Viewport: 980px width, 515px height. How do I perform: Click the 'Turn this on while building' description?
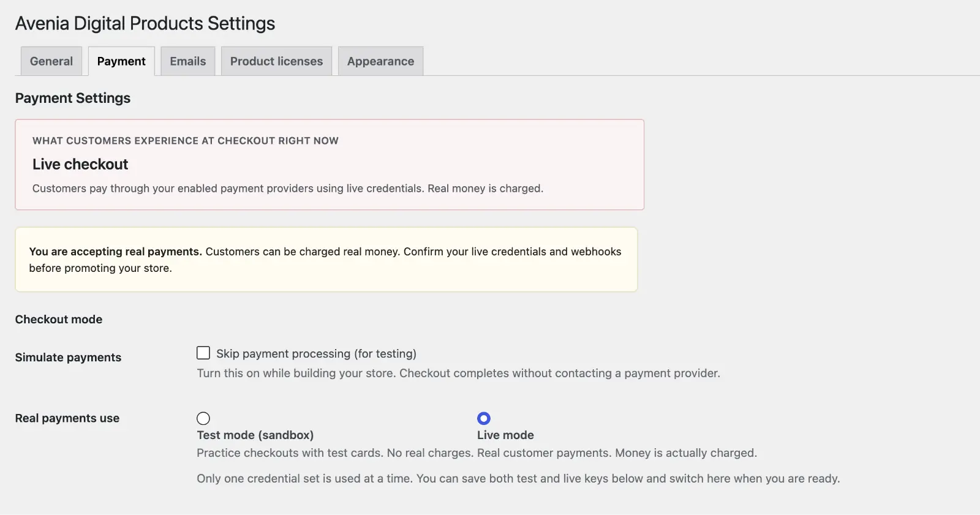click(x=458, y=373)
